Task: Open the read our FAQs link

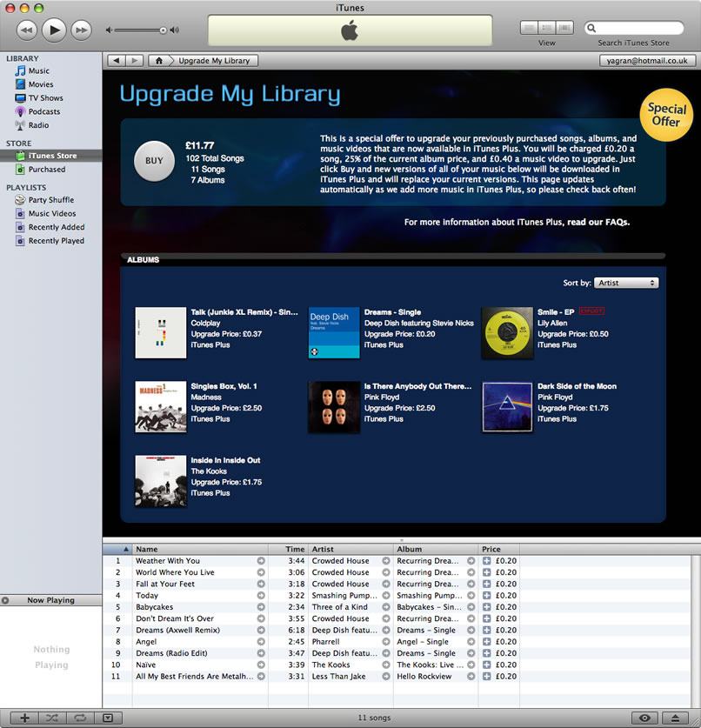Action: pos(598,222)
